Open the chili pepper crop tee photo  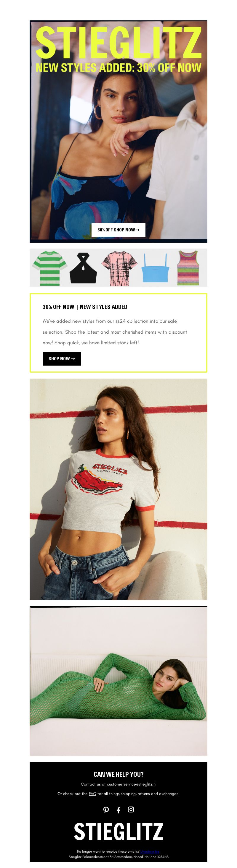[x=118, y=489]
